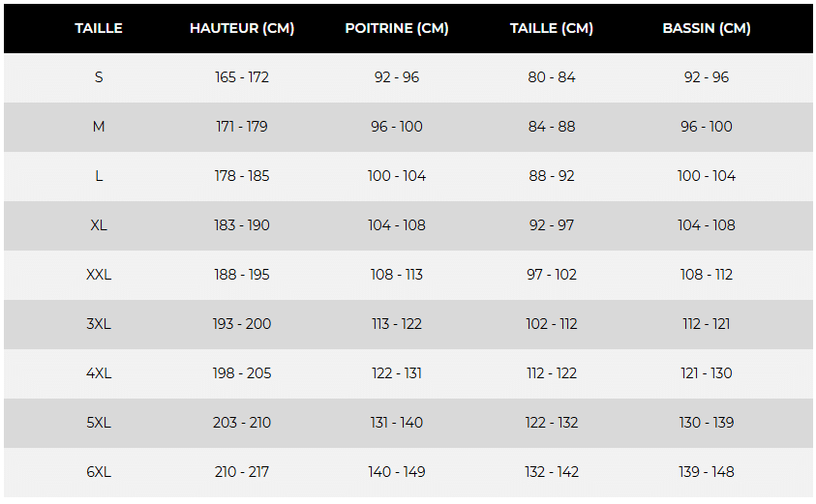
Task: Click the first TAILLE column header
Action: point(99,28)
